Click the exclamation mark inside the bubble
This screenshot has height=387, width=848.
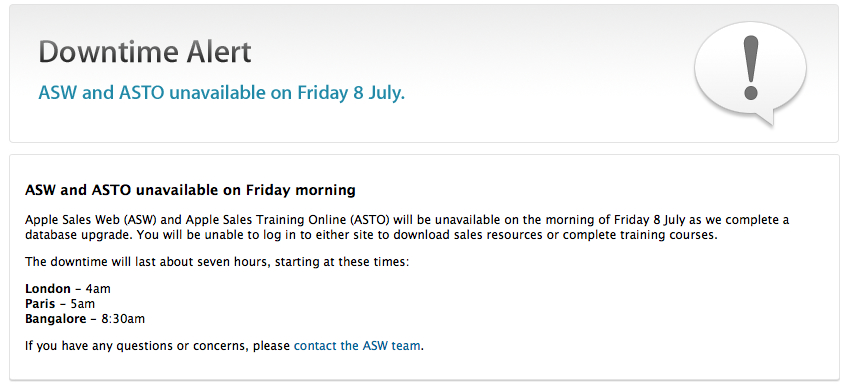(751, 68)
